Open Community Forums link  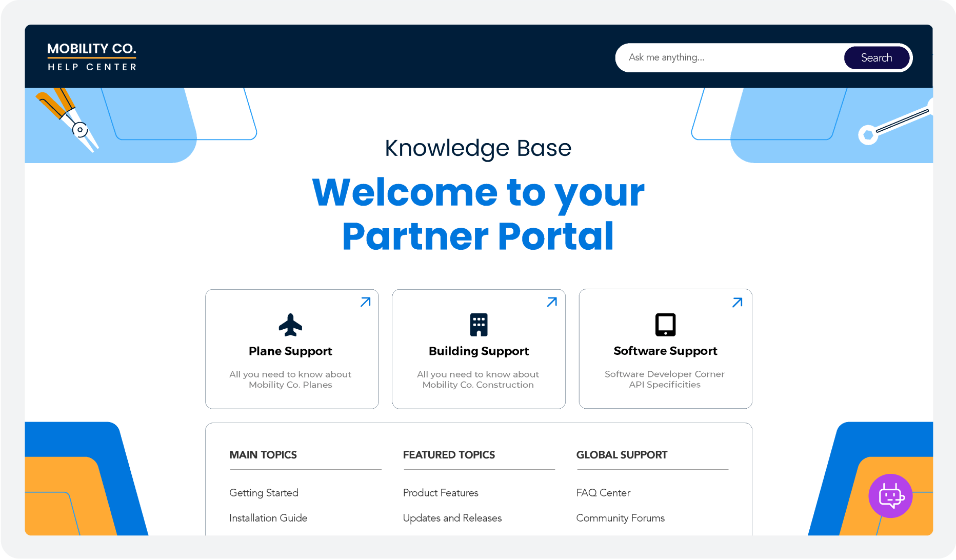620,518
